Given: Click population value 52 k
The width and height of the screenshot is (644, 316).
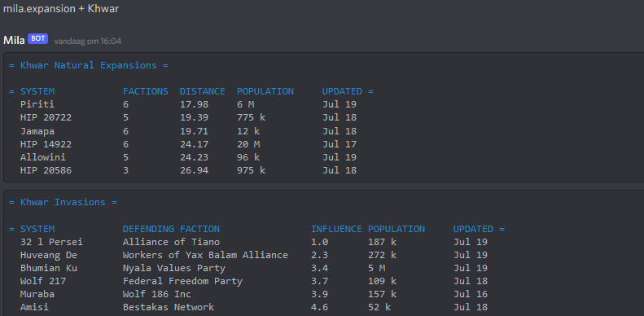Looking at the screenshot, I should click(379, 307).
